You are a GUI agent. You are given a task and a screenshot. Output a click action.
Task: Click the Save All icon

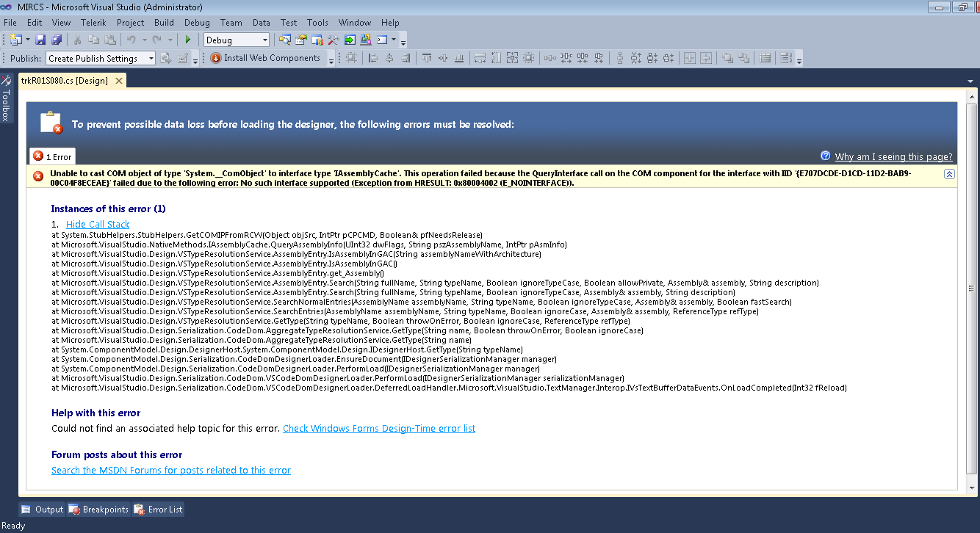click(57, 40)
